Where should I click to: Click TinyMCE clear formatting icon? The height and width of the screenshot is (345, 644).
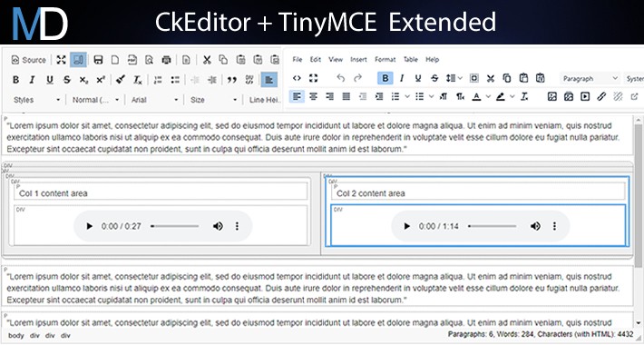[x=524, y=96]
